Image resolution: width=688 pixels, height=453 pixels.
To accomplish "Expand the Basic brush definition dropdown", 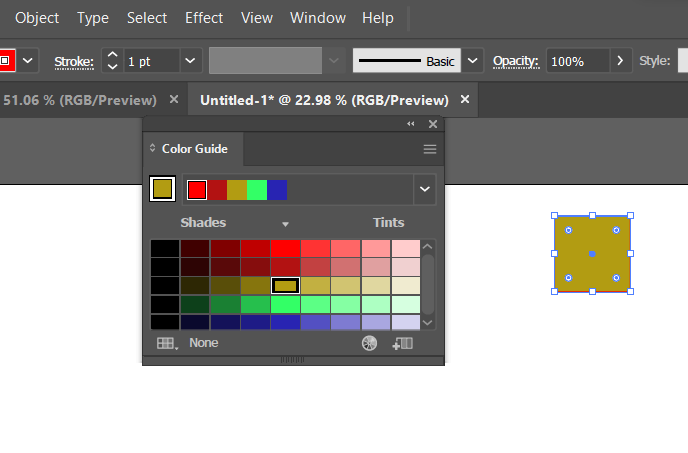I will [x=472, y=61].
